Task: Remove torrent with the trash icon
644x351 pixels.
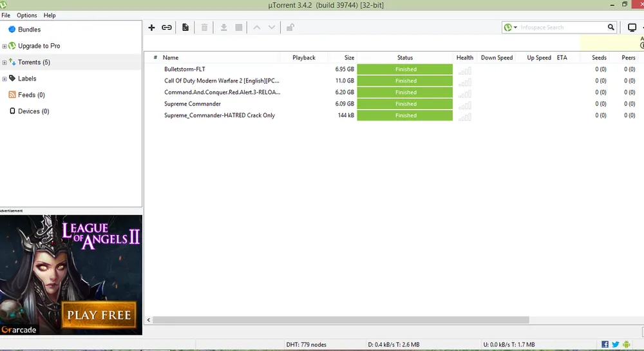Action: coord(204,28)
